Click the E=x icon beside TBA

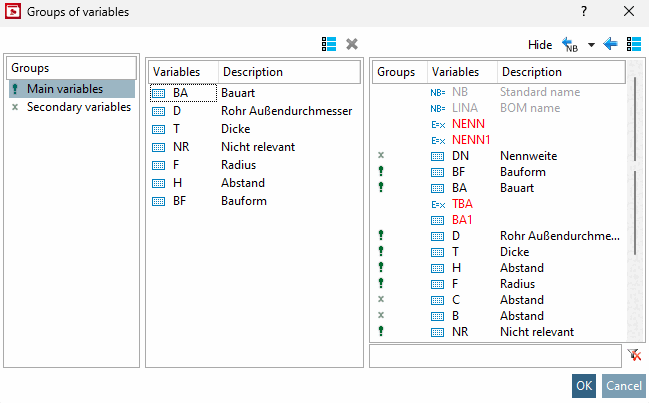(438, 204)
